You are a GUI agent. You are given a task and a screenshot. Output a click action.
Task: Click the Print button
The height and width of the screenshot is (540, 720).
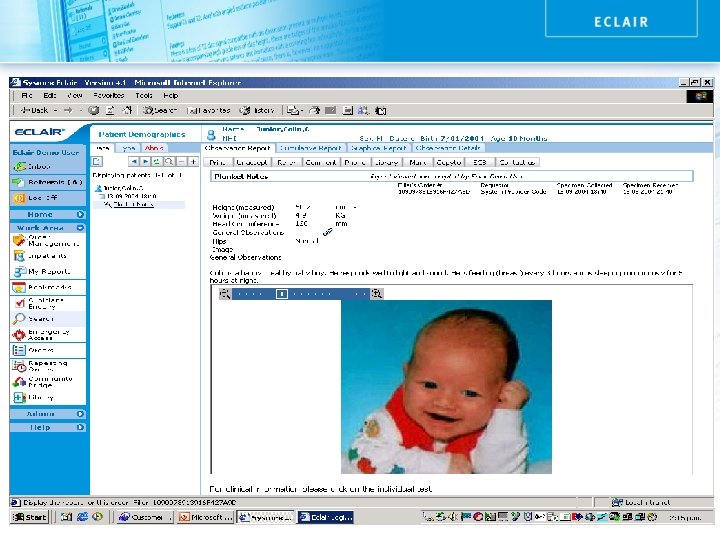pyautogui.click(x=218, y=163)
